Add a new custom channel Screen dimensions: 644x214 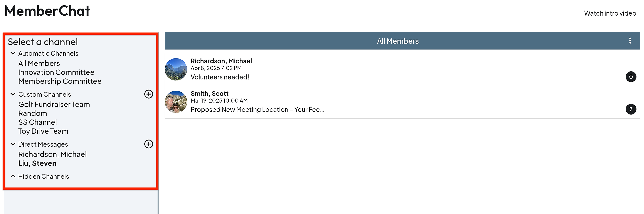(148, 94)
